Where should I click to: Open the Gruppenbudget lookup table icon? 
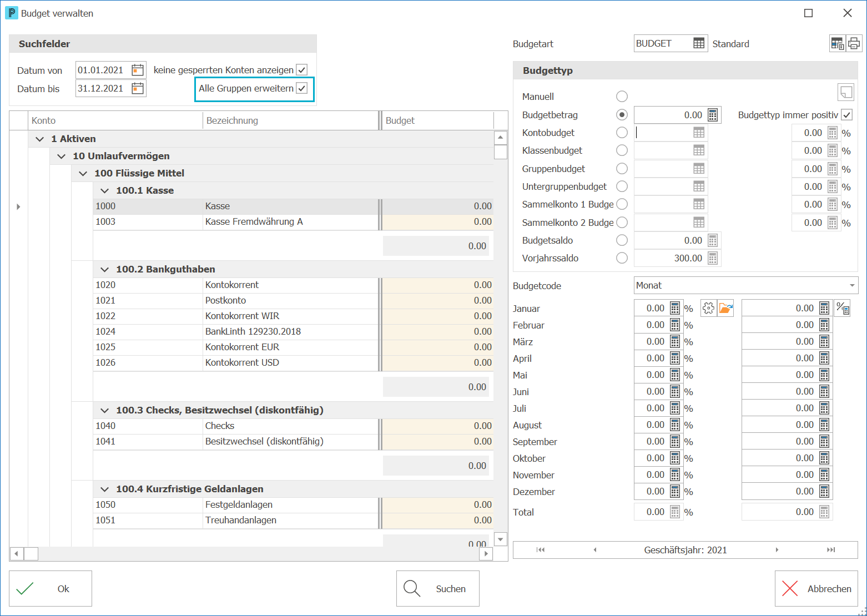pos(699,169)
